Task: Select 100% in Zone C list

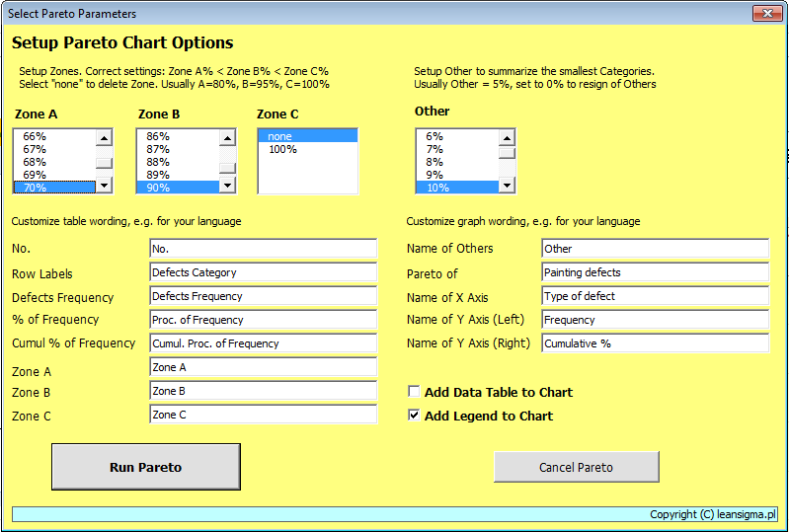Action: point(282,150)
